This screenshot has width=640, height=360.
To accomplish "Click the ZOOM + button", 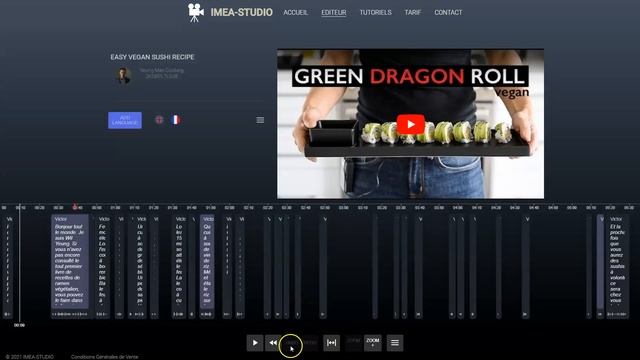I will tap(373, 343).
